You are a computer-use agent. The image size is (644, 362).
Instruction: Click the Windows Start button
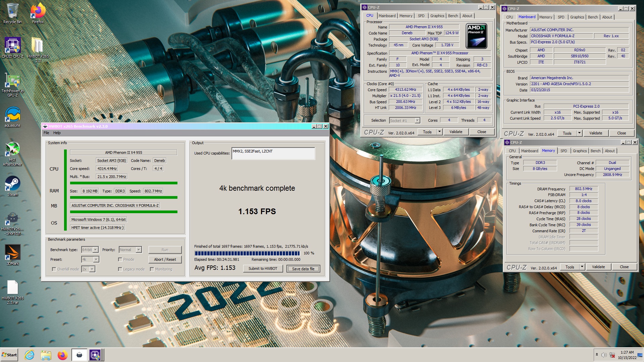[9, 355]
